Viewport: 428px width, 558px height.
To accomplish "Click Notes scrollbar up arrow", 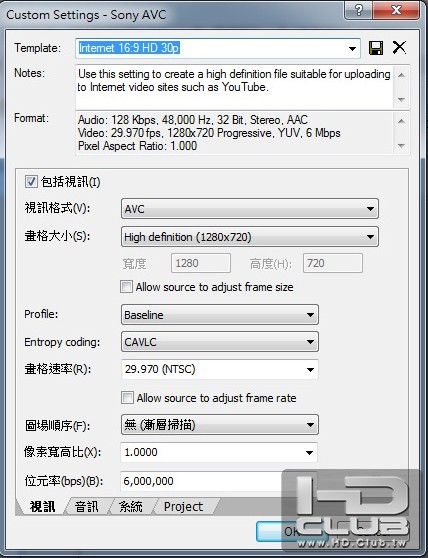I will pos(401,75).
